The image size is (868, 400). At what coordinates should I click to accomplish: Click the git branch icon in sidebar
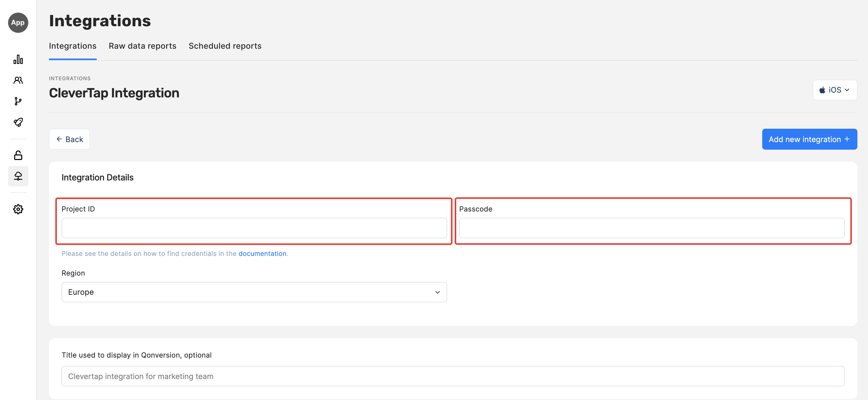coord(18,101)
